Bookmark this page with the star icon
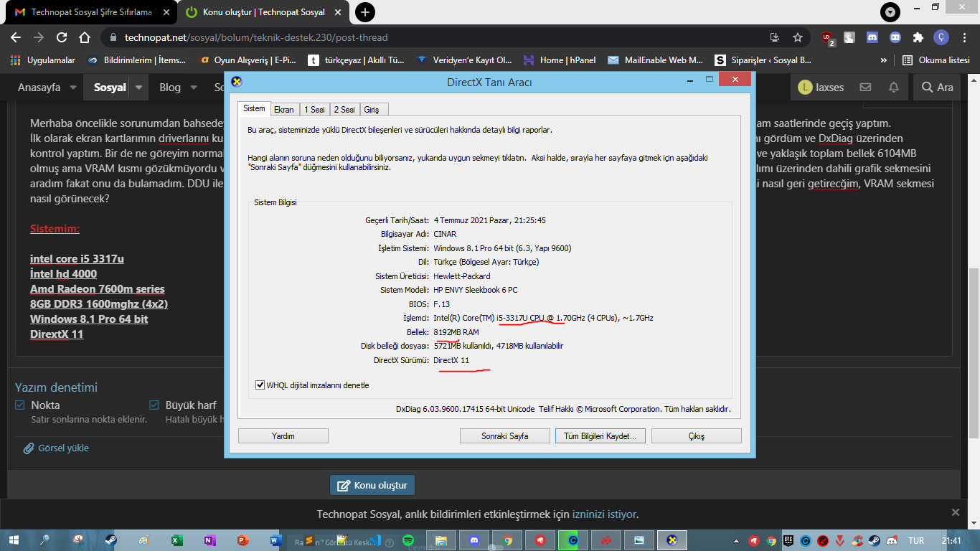Image resolution: width=980 pixels, height=551 pixels. (798, 37)
